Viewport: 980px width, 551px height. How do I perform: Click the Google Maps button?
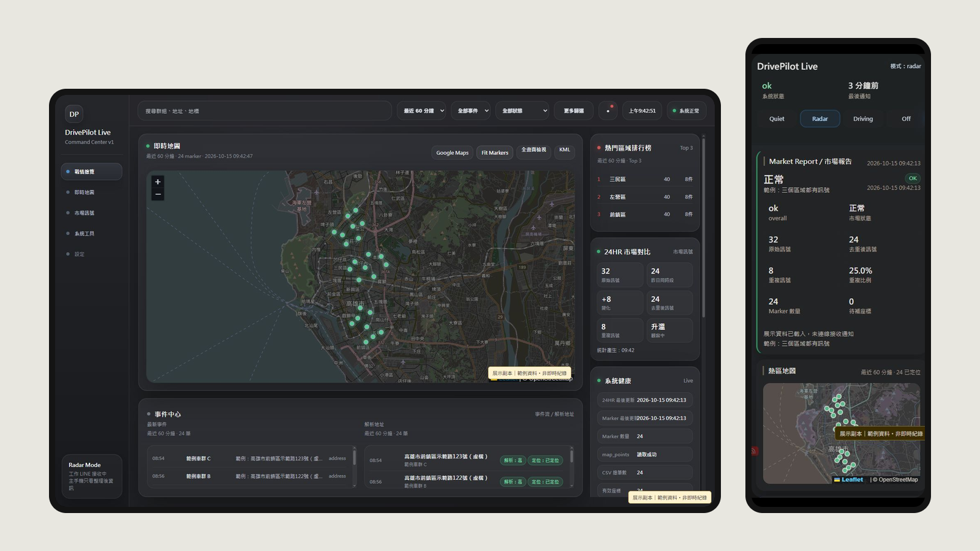point(452,152)
